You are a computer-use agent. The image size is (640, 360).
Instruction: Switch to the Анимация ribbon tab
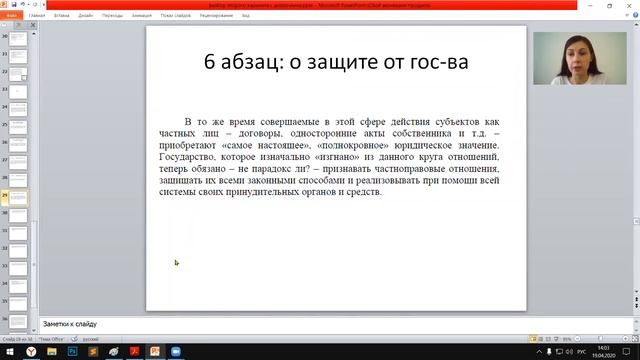[142, 16]
